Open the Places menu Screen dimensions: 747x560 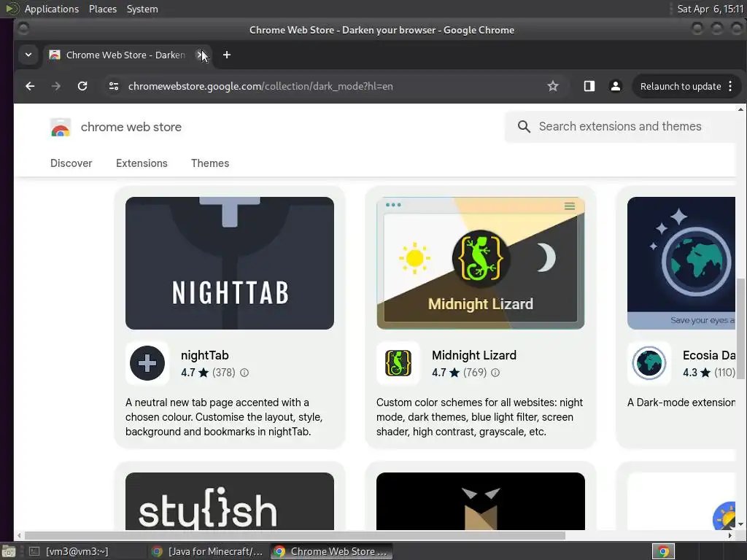point(103,9)
